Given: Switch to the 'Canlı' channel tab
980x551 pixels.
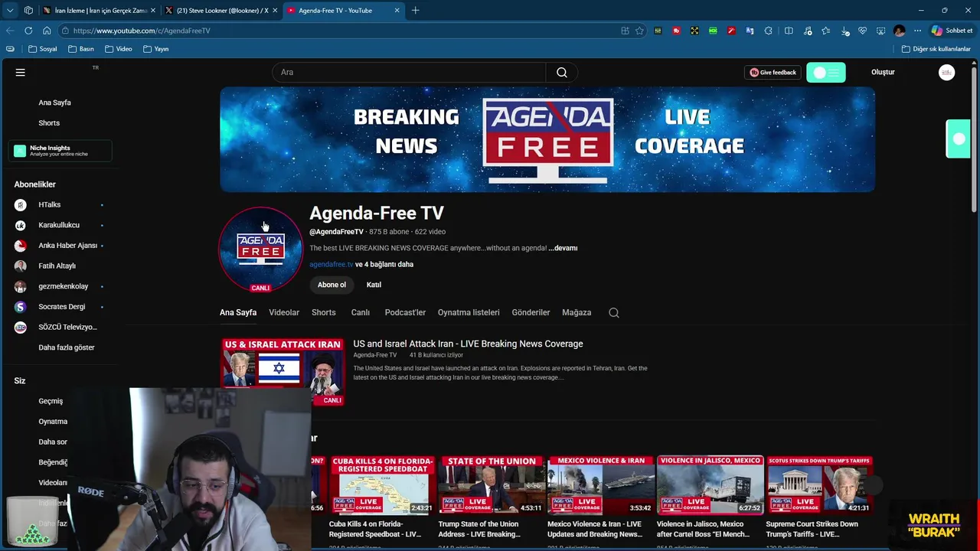Looking at the screenshot, I should [360, 312].
